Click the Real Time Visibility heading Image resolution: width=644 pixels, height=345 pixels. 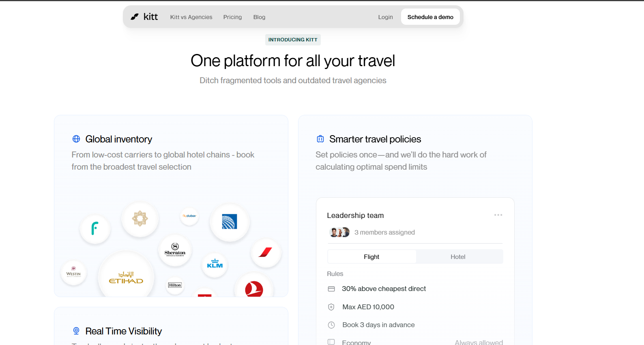coord(124,331)
